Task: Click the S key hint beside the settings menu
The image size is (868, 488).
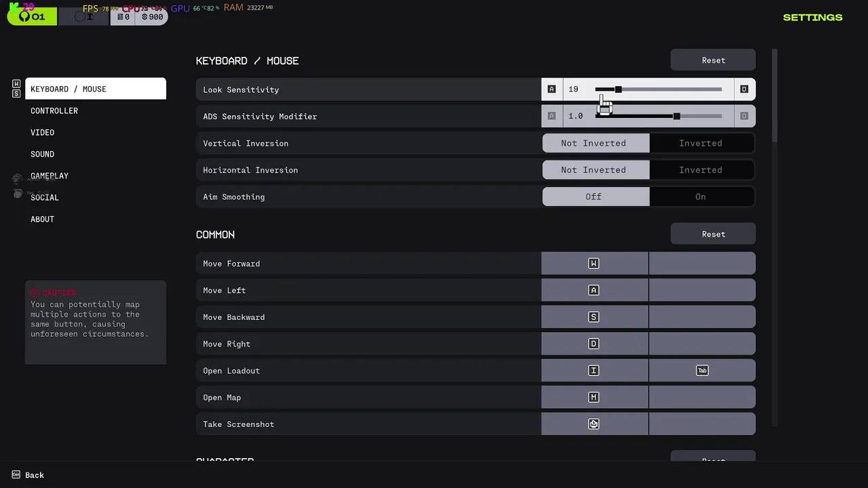Action: [x=16, y=94]
